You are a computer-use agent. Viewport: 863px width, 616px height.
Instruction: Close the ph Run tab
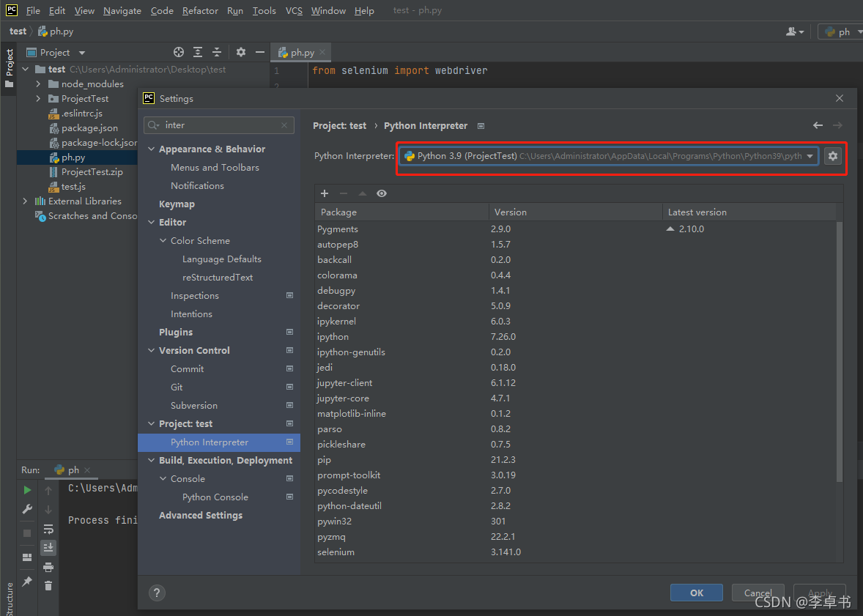pos(87,470)
